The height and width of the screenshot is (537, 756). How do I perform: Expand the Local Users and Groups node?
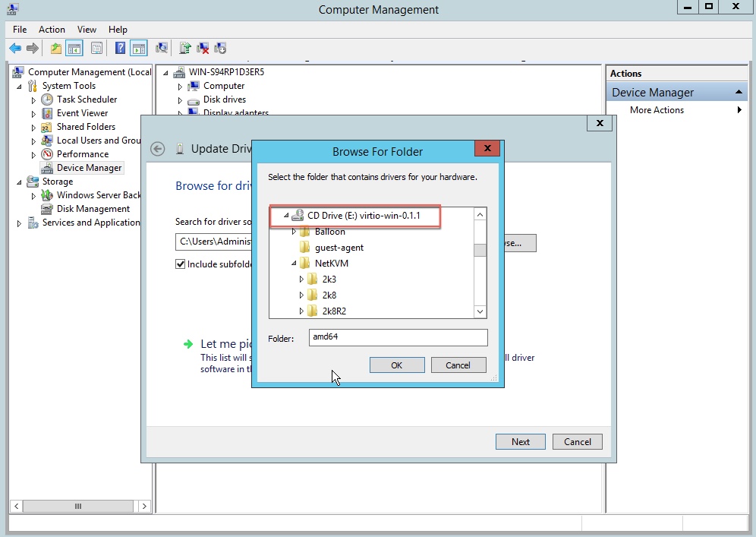point(33,141)
